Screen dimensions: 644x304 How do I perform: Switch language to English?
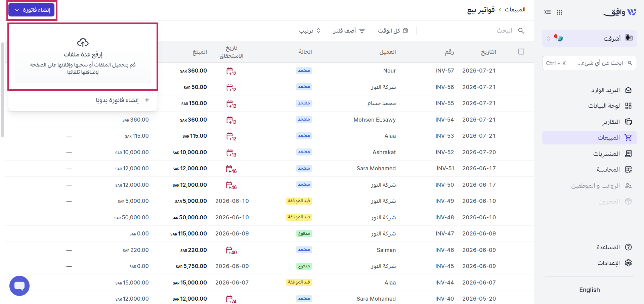[589, 290]
